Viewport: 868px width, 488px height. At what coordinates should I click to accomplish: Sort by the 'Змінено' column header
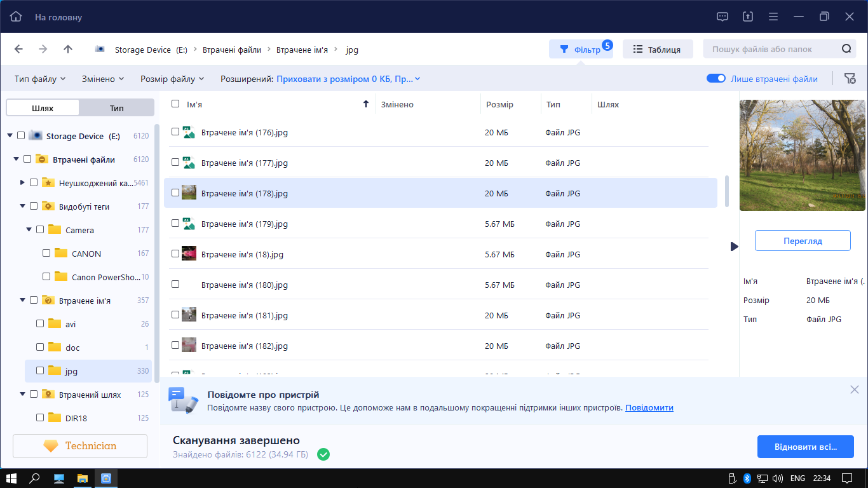coord(397,104)
